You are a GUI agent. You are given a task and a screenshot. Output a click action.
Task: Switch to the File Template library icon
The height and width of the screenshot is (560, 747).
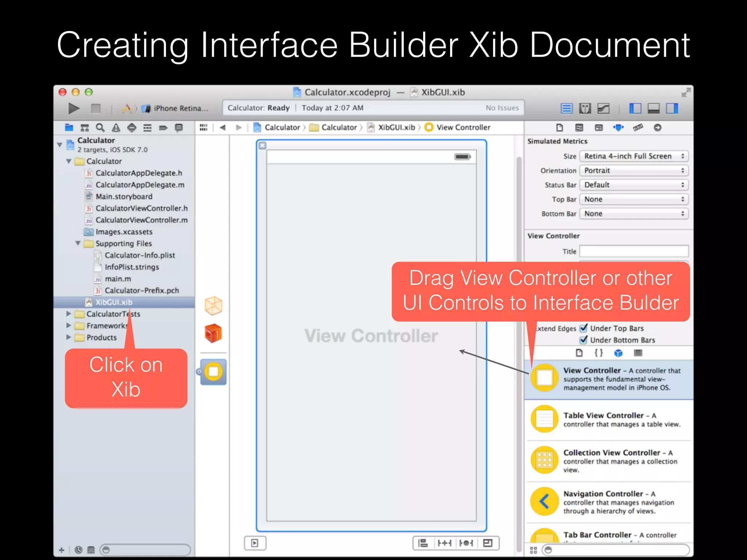point(579,353)
